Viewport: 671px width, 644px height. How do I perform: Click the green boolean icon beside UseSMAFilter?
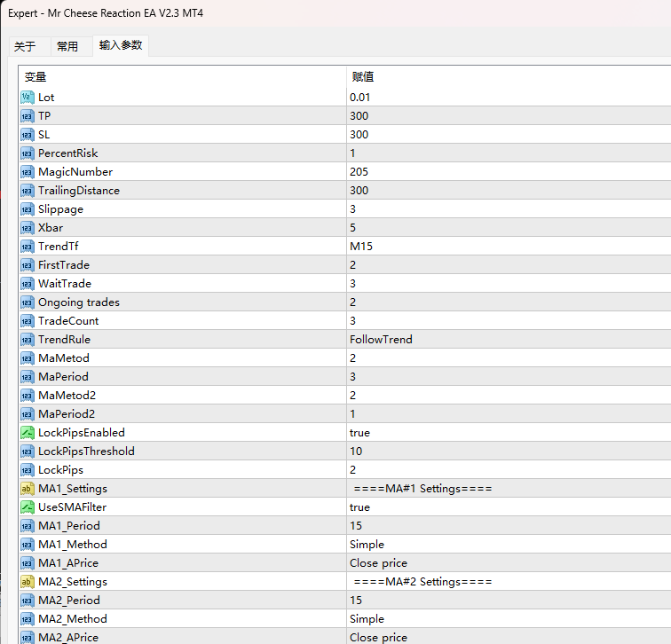(27, 507)
